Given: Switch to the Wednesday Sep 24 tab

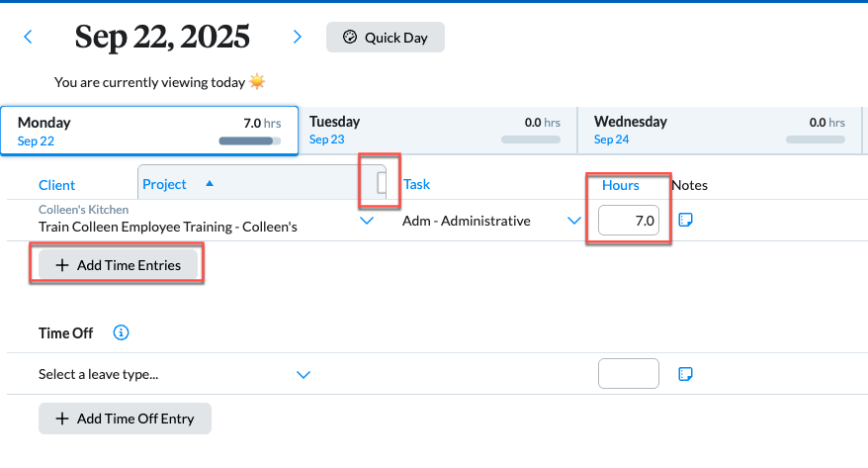Looking at the screenshot, I should point(718,131).
